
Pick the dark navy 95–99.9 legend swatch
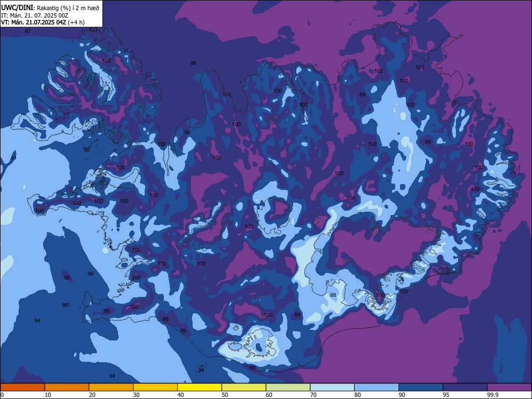pos(465,387)
